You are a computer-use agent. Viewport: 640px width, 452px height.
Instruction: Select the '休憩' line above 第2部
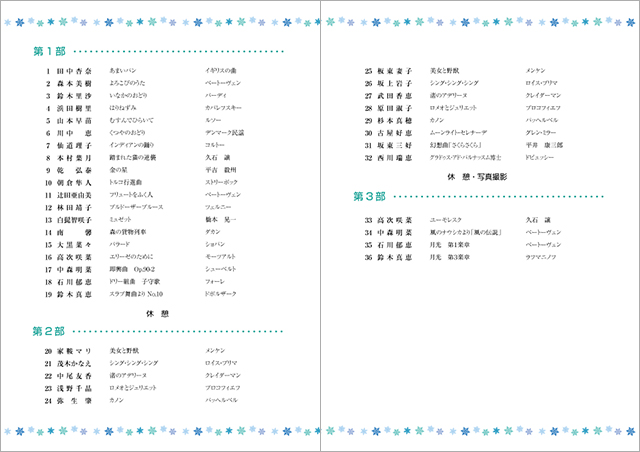pyautogui.click(x=158, y=314)
